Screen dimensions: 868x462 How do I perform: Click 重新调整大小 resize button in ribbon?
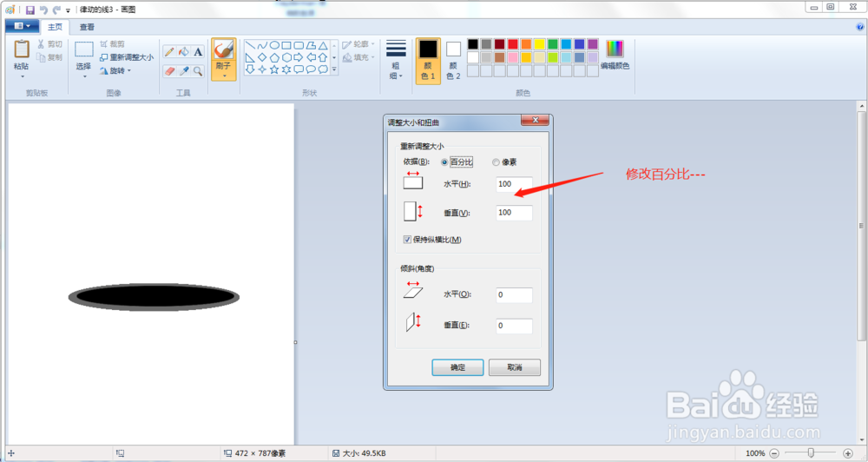pyautogui.click(x=127, y=57)
